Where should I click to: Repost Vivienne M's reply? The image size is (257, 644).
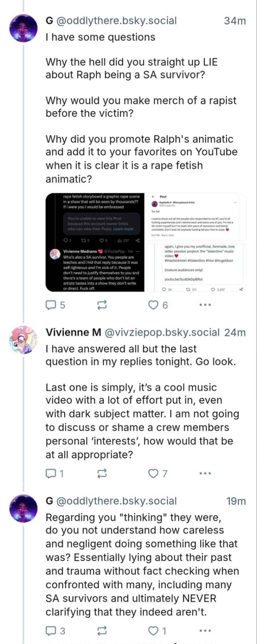[x=102, y=473]
